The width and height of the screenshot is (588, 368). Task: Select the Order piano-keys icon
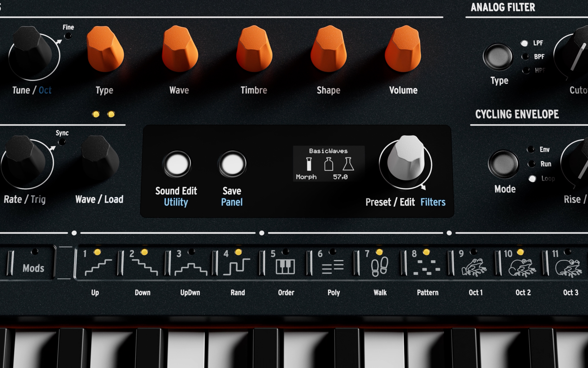285,266
